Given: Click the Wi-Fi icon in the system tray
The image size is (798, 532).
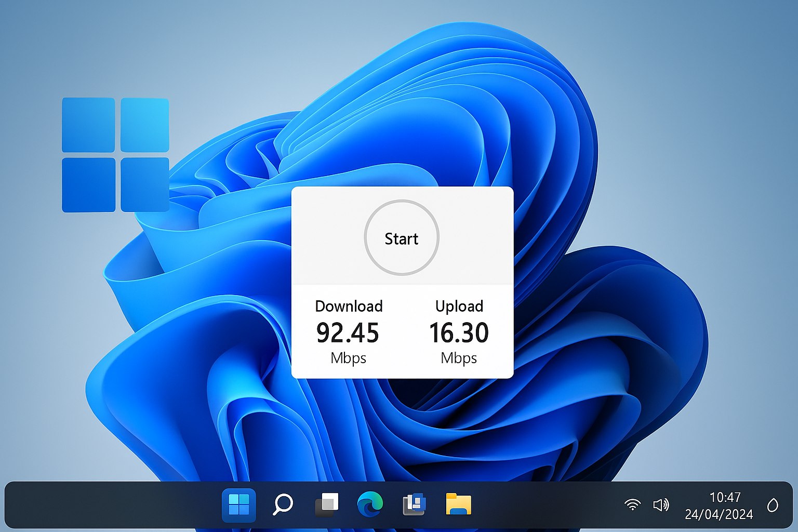Looking at the screenshot, I should [x=633, y=503].
